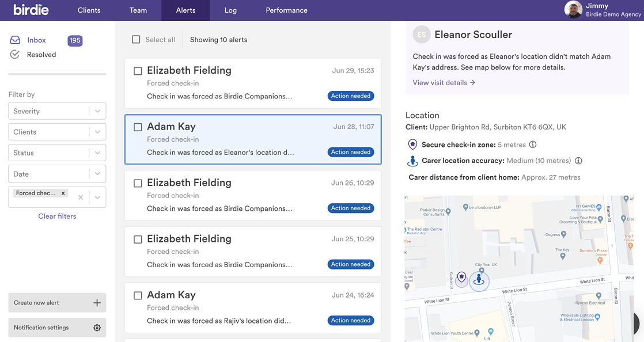Go to the Team tab
This screenshot has height=342, width=644.
pyautogui.click(x=138, y=10)
